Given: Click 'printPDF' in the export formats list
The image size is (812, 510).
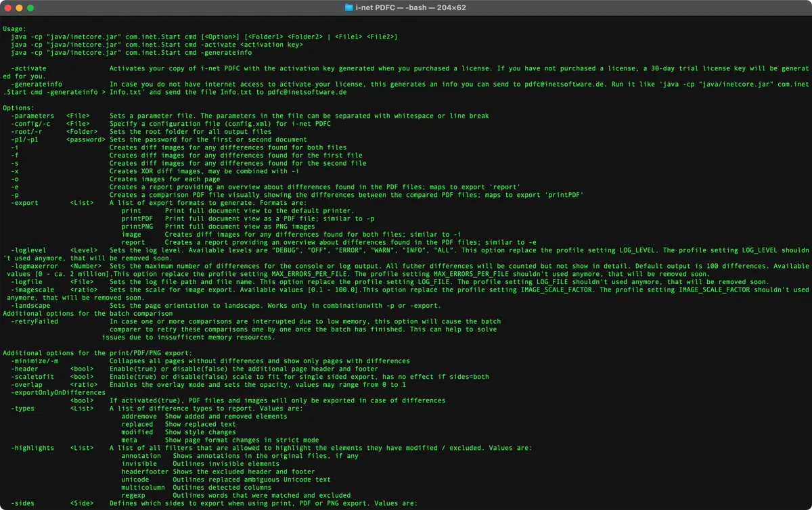Looking at the screenshot, I should [x=137, y=218].
